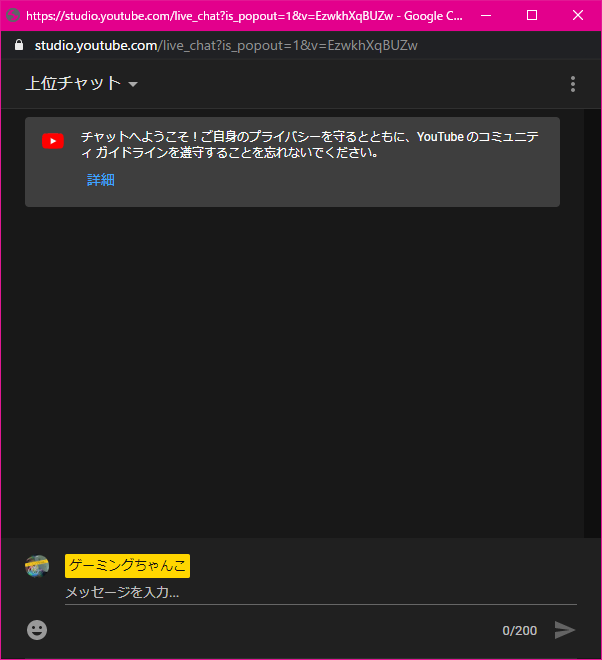Click the 0/200 character counter text
This screenshot has height=660, width=602.
[x=519, y=631]
